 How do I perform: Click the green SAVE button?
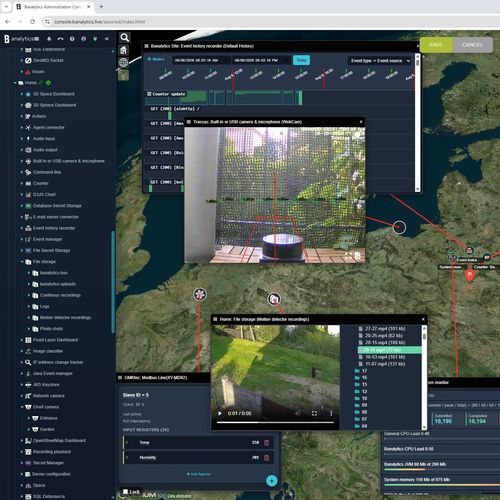[x=436, y=45]
